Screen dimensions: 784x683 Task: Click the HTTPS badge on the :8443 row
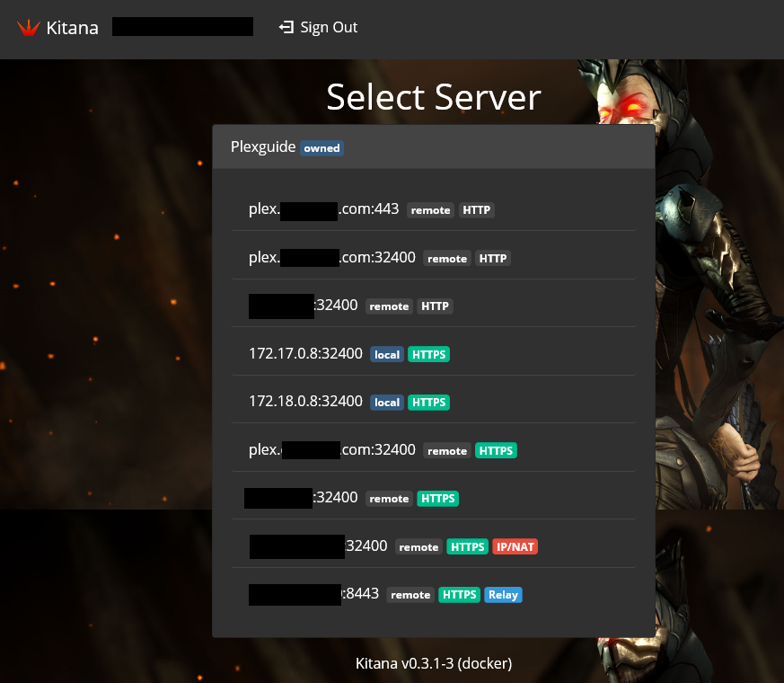tap(459, 594)
